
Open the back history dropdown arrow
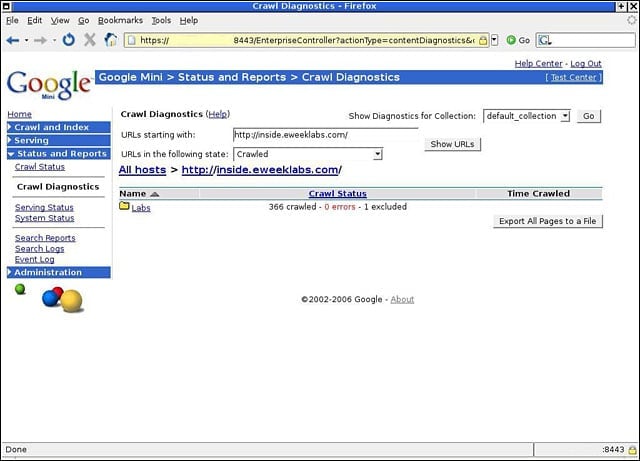[27, 40]
